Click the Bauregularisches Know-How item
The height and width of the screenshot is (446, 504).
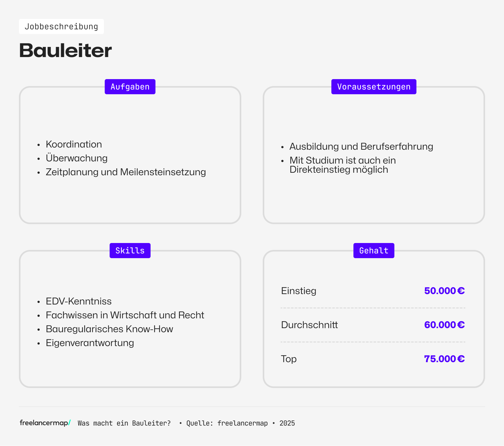click(x=109, y=329)
